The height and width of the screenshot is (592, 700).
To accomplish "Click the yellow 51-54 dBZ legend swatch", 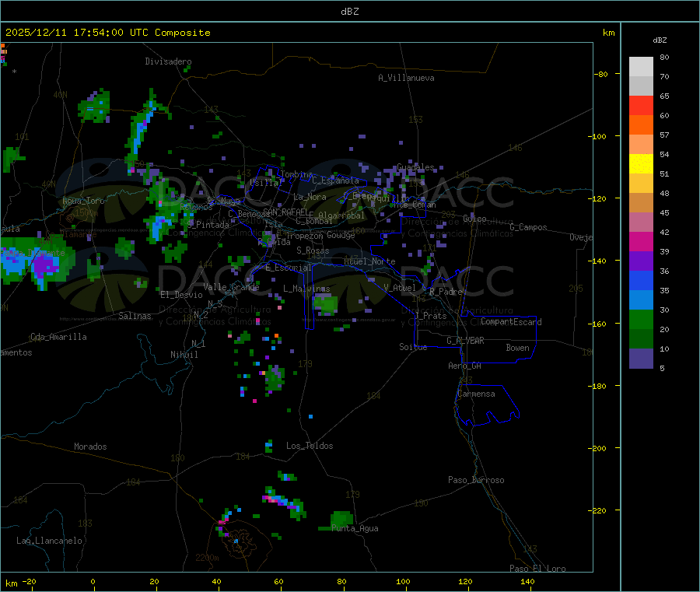I will point(641,164).
